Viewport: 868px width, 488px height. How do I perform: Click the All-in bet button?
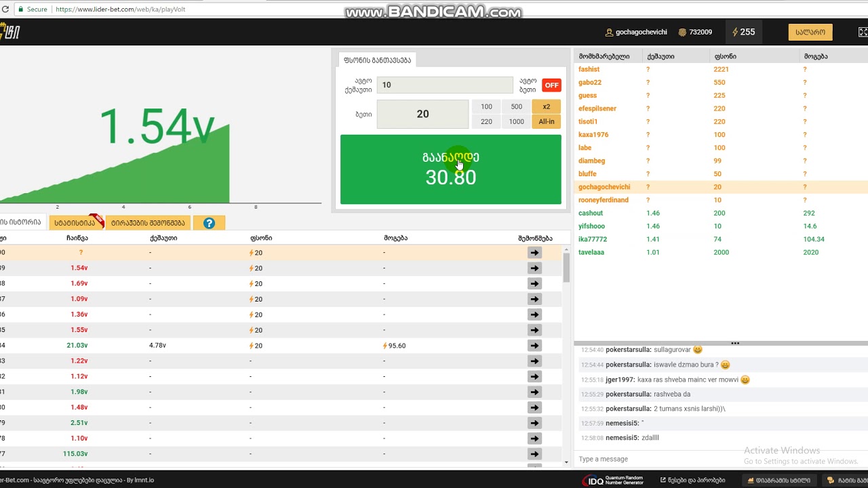click(x=547, y=121)
